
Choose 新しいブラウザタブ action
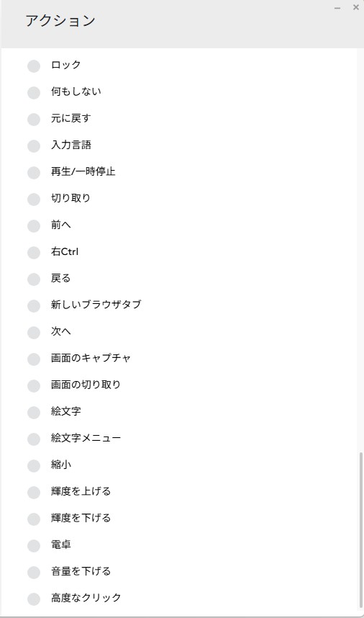click(x=34, y=305)
